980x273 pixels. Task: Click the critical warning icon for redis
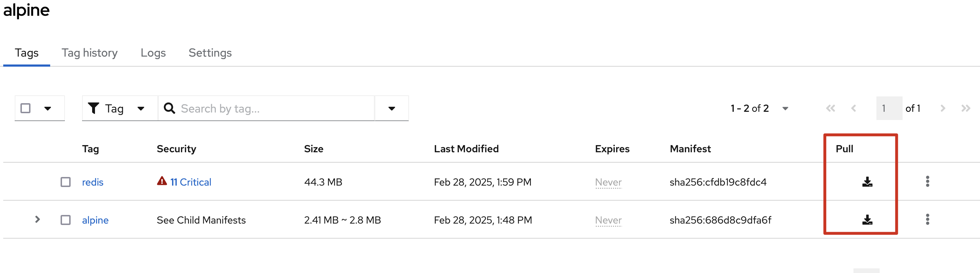(162, 181)
